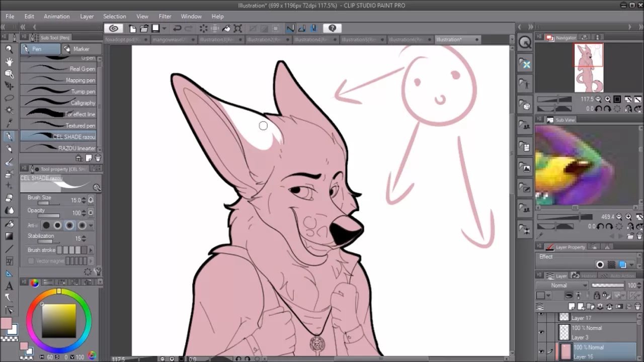Adjust the Opacity slider in Tool property

click(49, 216)
